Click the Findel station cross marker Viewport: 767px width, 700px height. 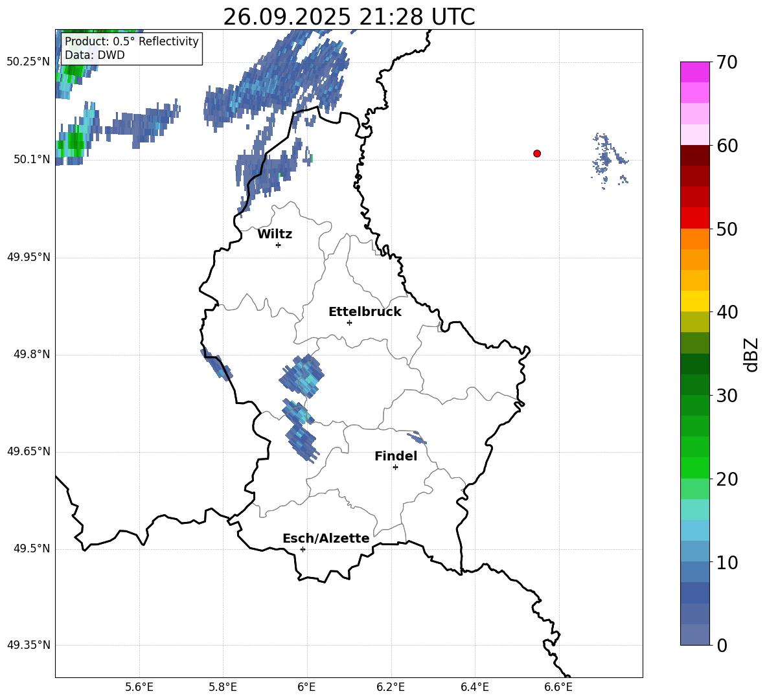tap(395, 467)
